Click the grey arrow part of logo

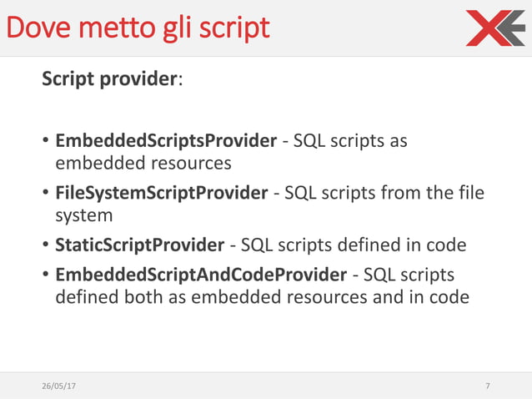(512, 28)
